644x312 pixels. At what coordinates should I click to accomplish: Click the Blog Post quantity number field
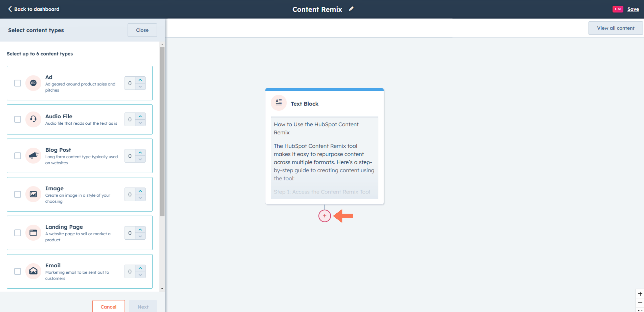[x=130, y=156]
